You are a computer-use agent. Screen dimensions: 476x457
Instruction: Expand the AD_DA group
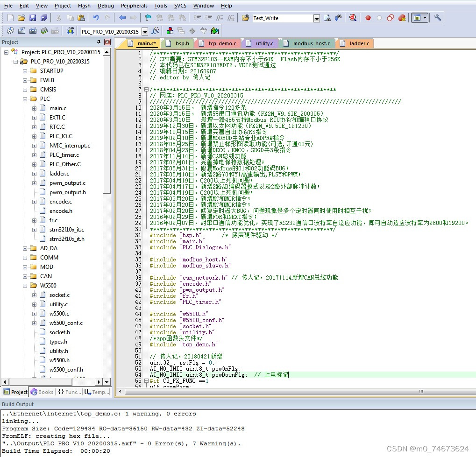(25, 248)
